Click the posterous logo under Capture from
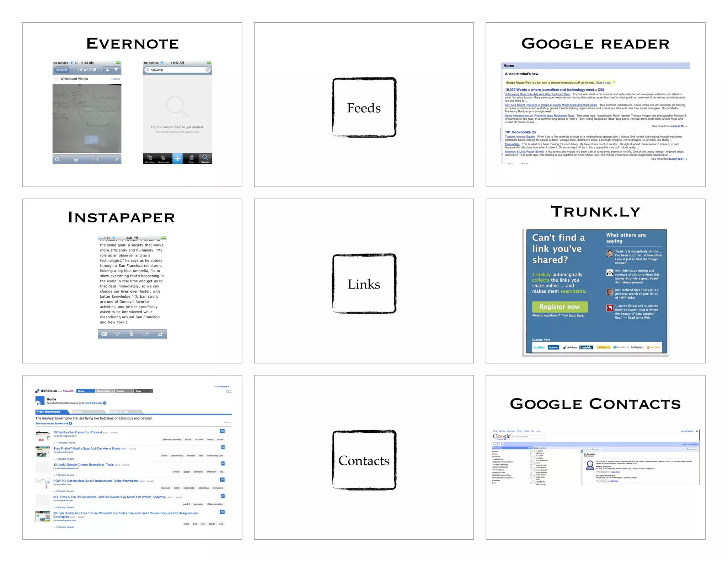The width and height of the screenshot is (728, 562). 604,347
